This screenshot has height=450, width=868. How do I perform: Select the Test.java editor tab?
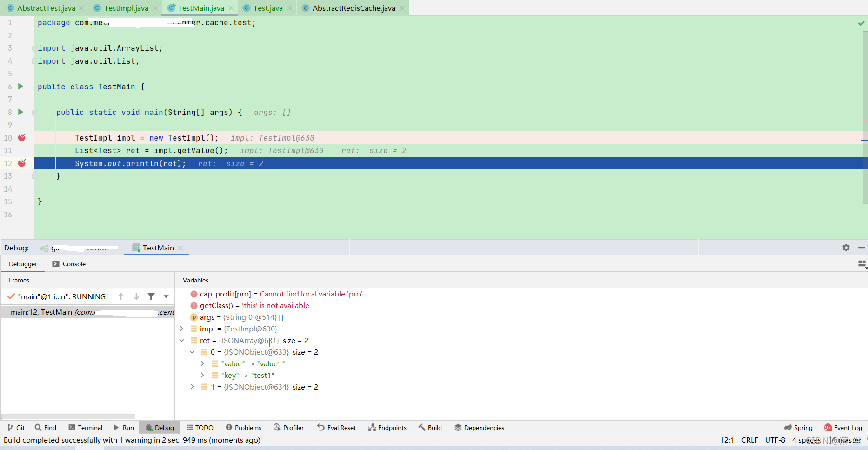tap(268, 8)
